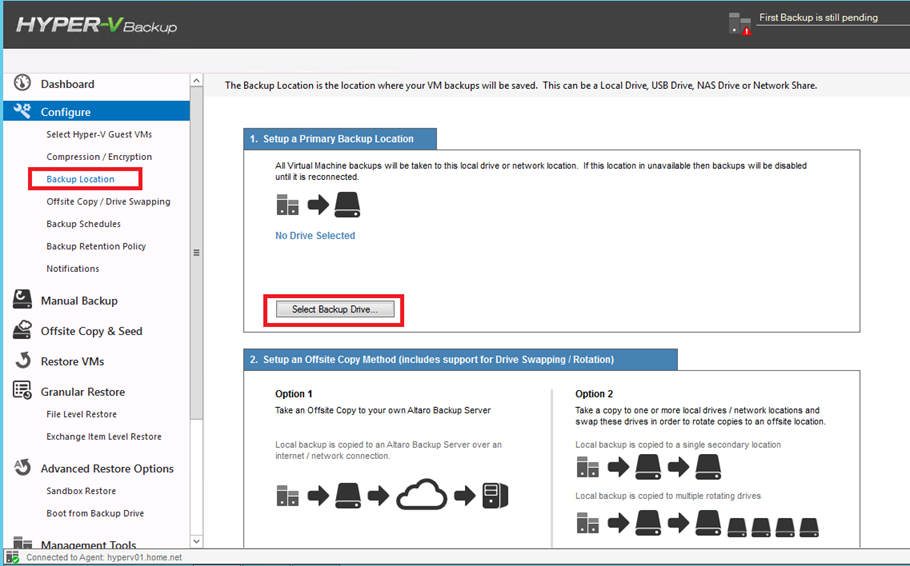Click the server icon above No Drive Selected
Screen dimensions: 910x566
point(287,205)
